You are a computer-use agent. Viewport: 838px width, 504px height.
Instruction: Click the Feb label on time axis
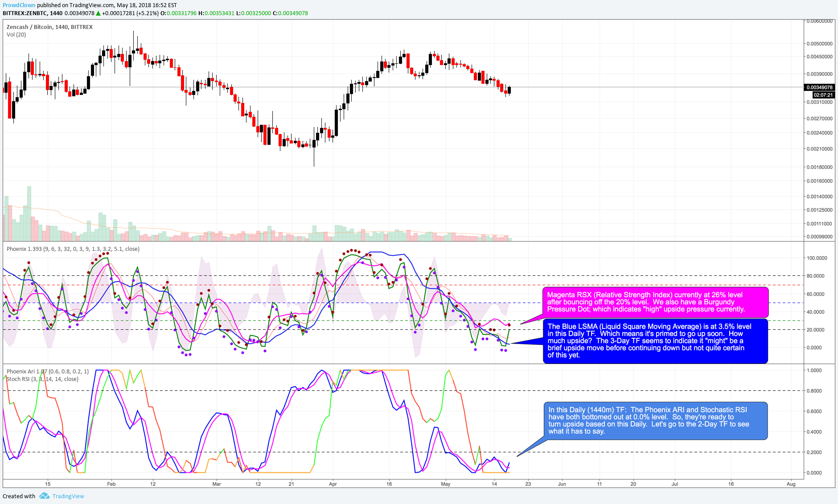click(111, 484)
